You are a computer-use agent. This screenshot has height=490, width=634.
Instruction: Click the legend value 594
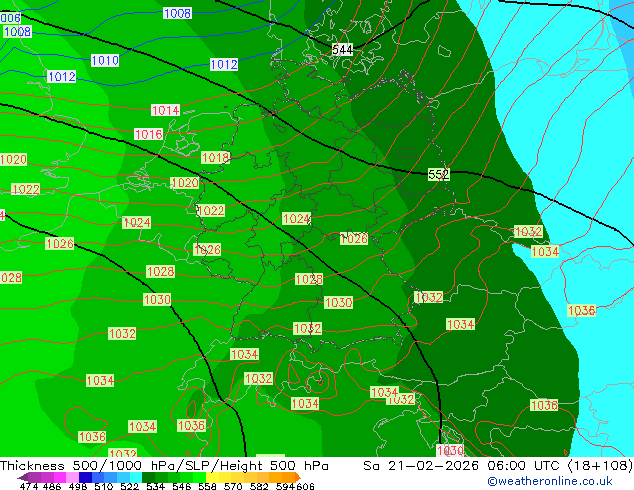tap(285, 486)
